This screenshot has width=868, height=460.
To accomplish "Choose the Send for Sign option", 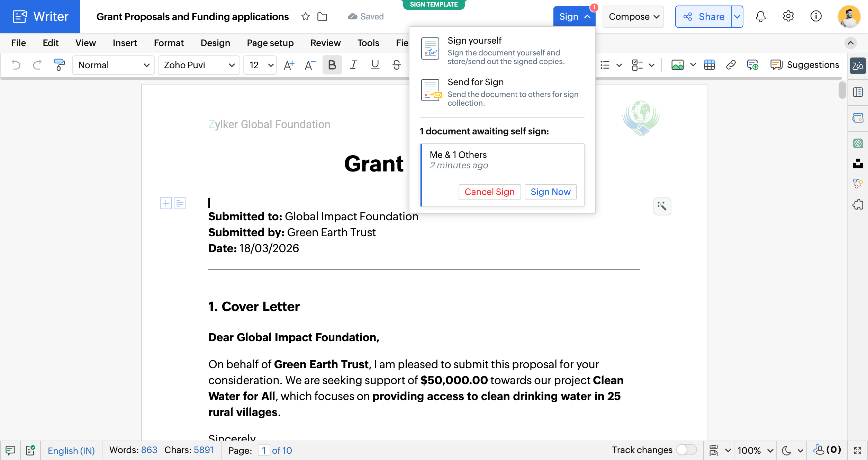I will 502,92.
